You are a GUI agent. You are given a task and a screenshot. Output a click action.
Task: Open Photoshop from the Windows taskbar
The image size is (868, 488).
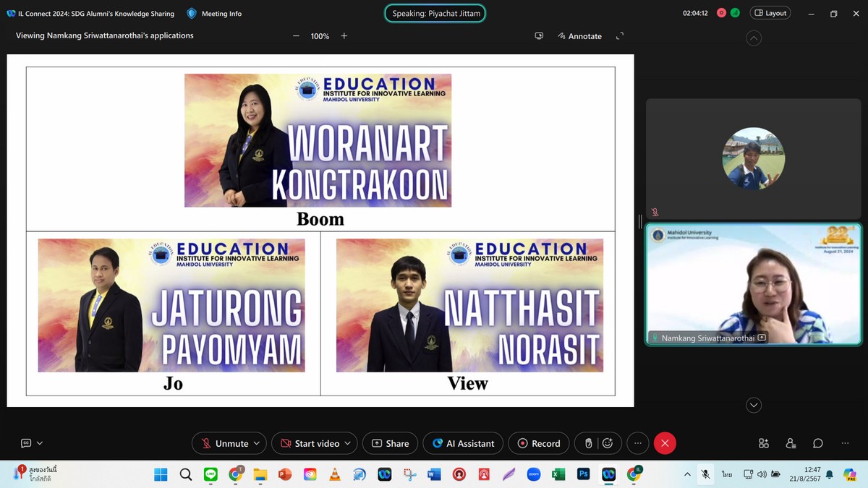coord(583,474)
